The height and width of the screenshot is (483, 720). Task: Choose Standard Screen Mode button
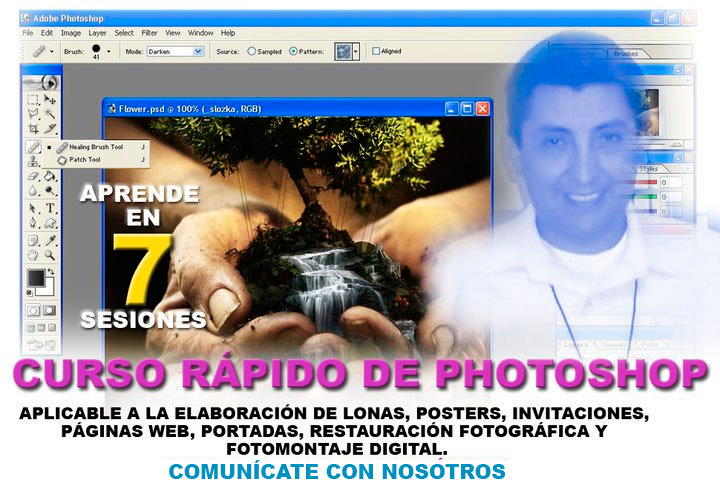31,328
